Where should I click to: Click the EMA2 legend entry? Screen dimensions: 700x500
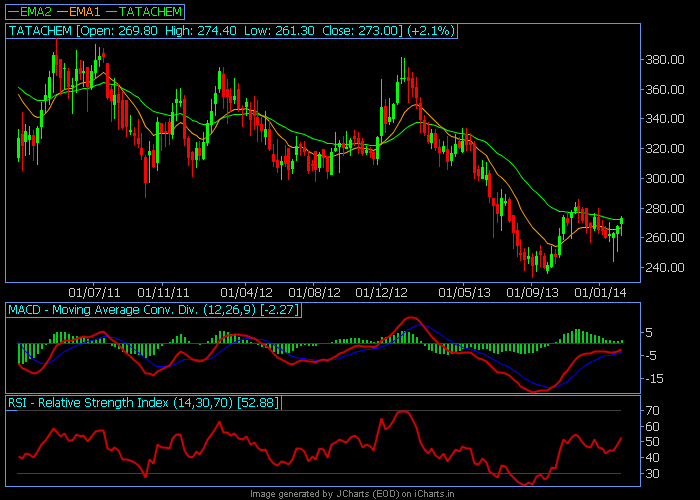(x=29, y=12)
